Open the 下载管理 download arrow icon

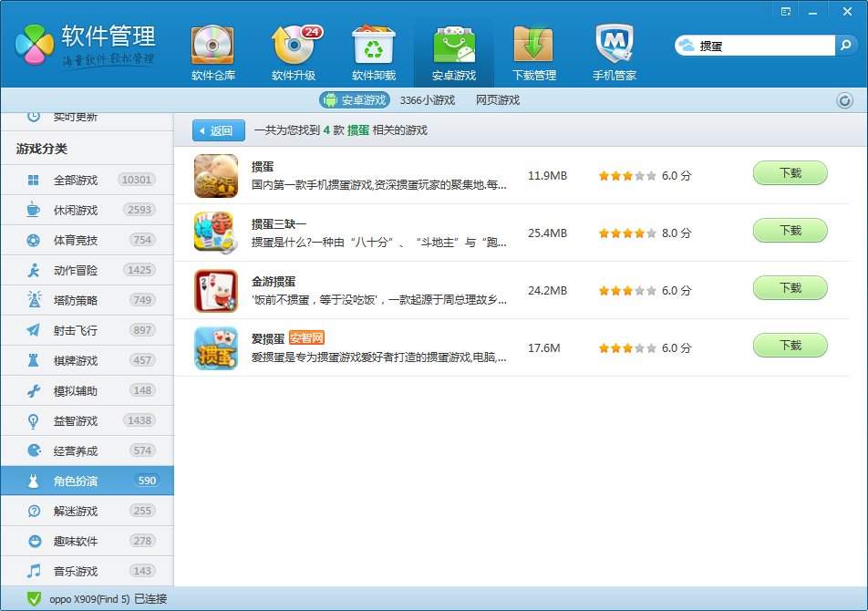pos(533,46)
